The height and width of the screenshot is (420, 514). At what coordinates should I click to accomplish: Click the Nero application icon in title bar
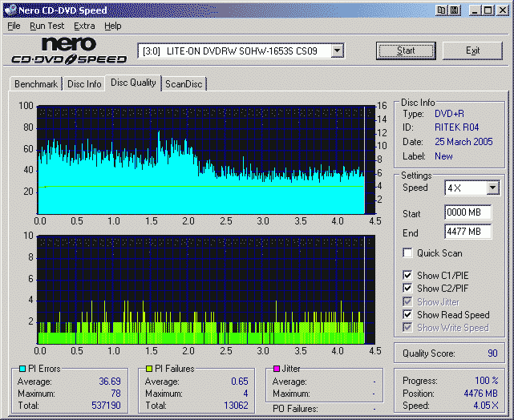(x=10, y=10)
